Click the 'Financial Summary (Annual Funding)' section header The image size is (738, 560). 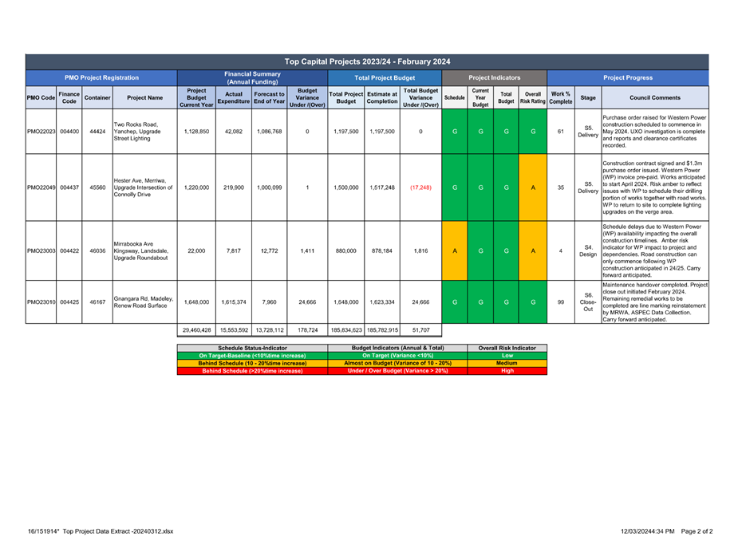click(252, 77)
